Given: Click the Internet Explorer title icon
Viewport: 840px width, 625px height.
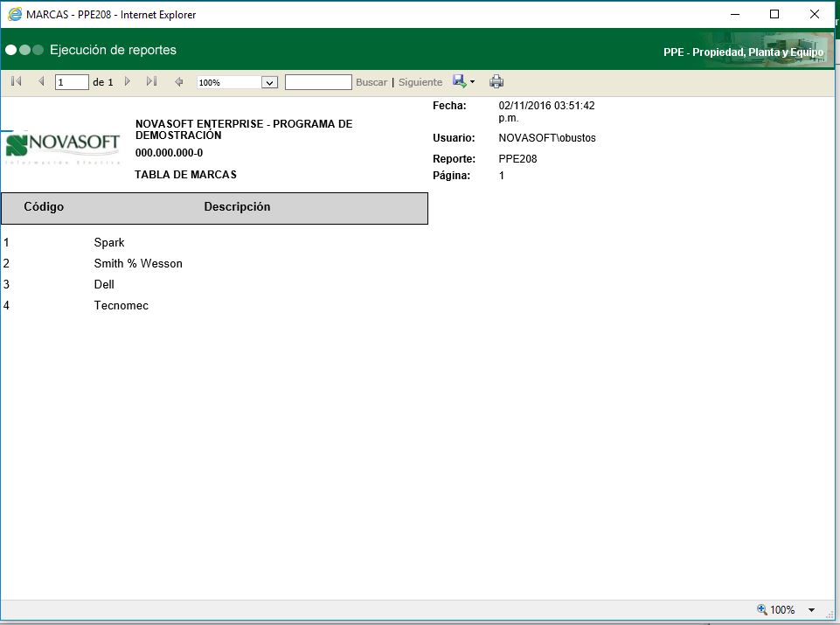Looking at the screenshot, I should (x=15, y=15).
